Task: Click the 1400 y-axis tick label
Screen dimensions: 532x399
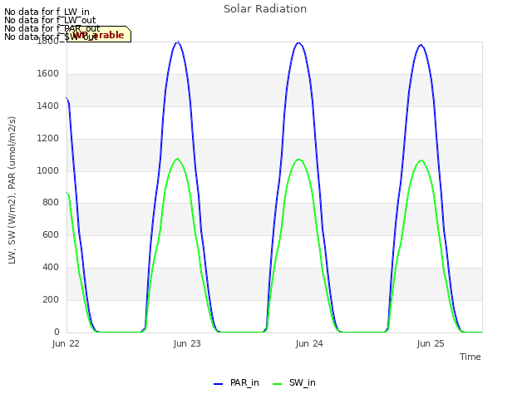Action: (x=48, y=106)
